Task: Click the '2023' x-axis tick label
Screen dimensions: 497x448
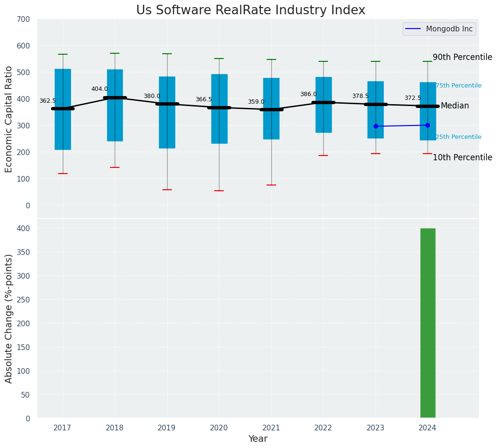Action: (x=376, y=428)
